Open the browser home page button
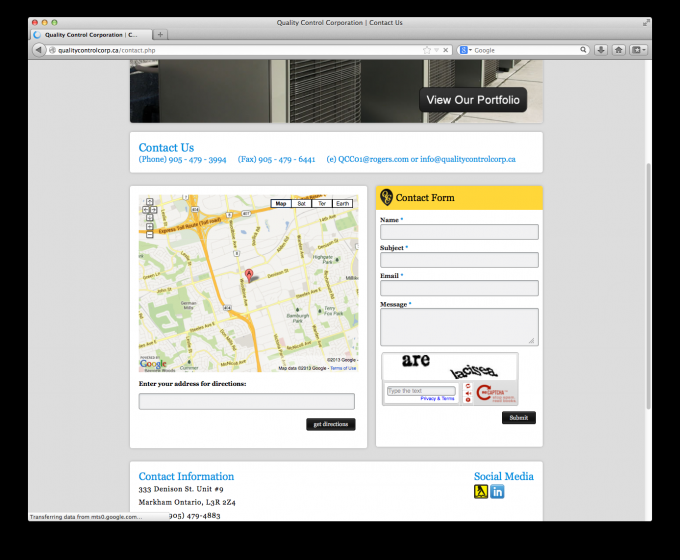The width and height of the screenshot is (680, 560). click(x=618, y=50)
